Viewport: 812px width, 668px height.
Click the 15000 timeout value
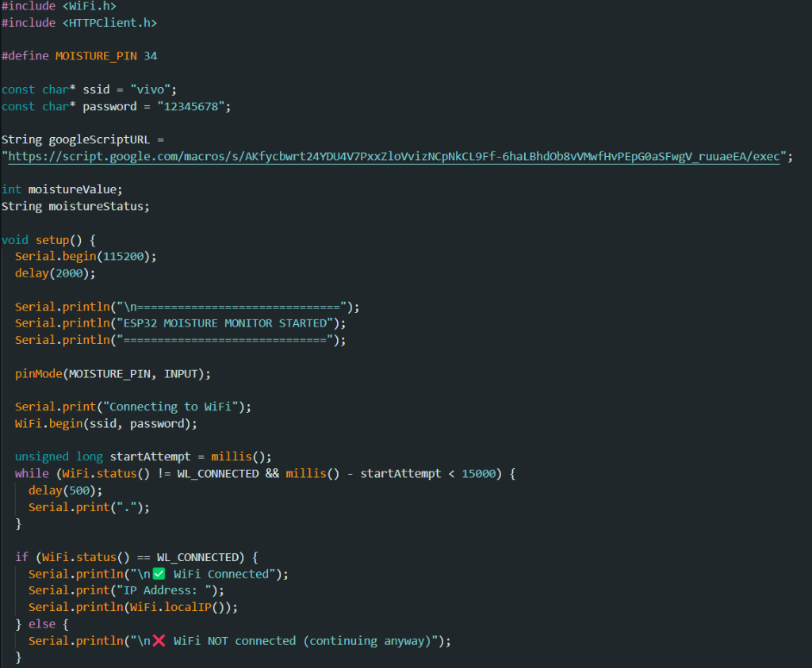pos(478,474)
